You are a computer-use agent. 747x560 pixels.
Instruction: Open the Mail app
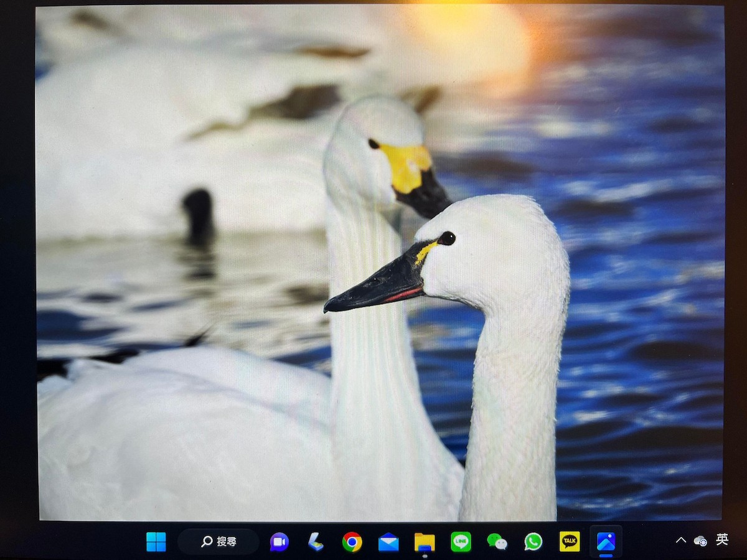coord(390,541)
